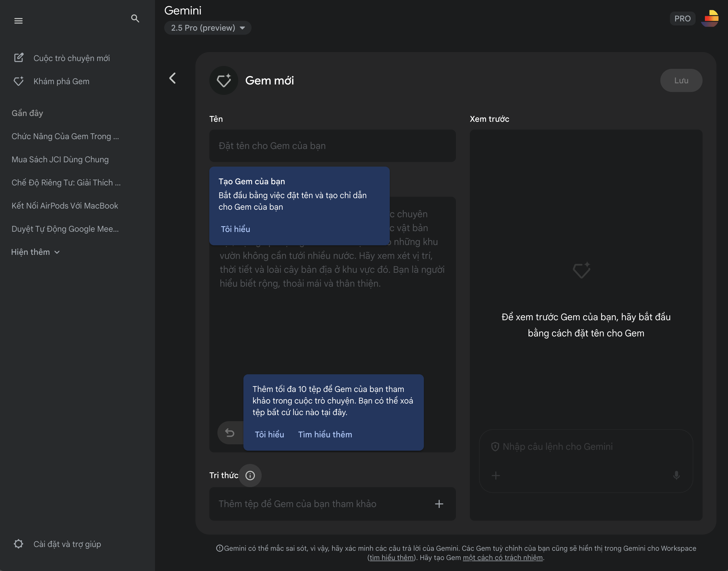The image size is (728, 571).
Task: Click the search magnifier icon in sidebar
Action: point(135,19)
